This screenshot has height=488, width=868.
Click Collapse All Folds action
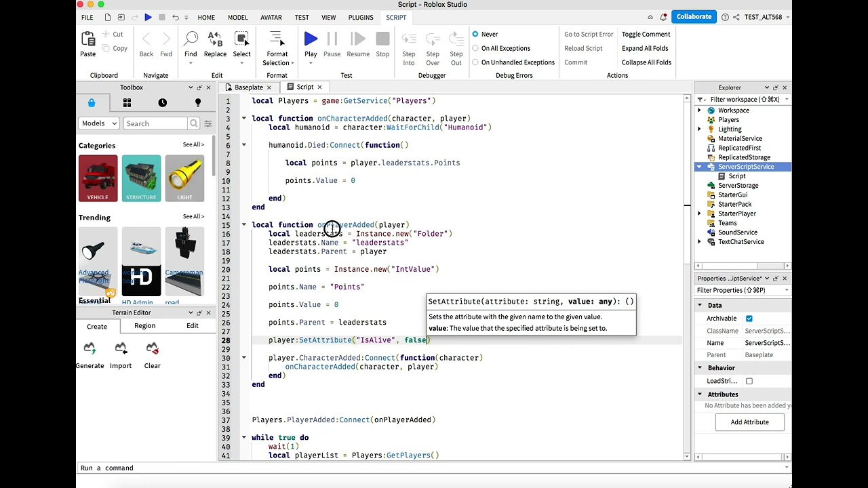[x=646, y=62]
